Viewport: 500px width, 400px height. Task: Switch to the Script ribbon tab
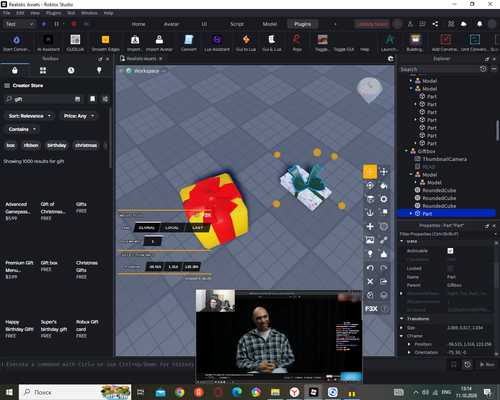click(x=237, y=24)
